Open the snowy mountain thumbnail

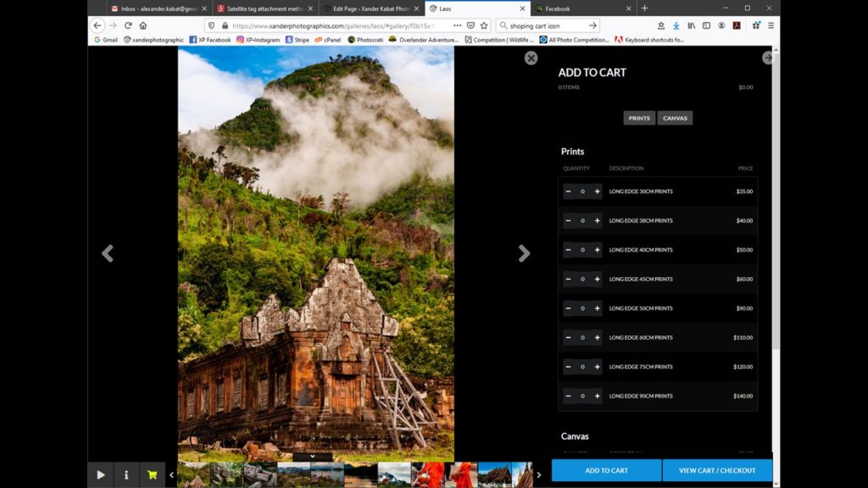pyautogui.click(x=394, y=474)
